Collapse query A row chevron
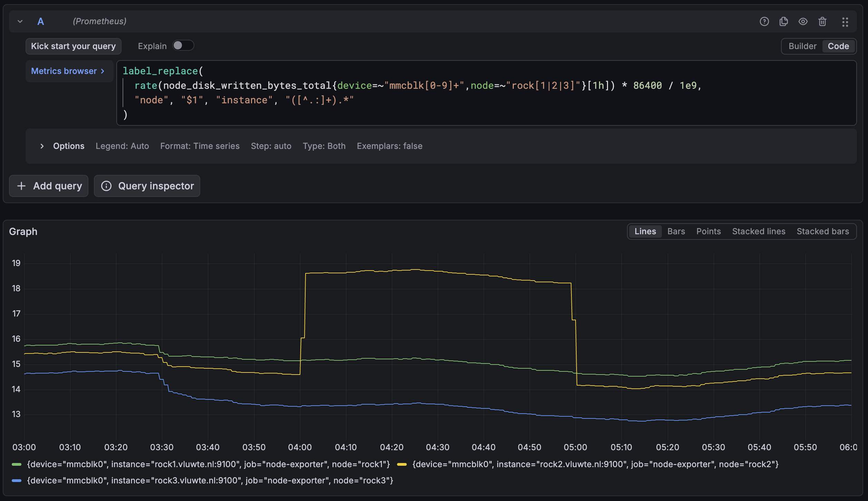Viewport: 868px width, 501px height. click(x=20, y=21)
